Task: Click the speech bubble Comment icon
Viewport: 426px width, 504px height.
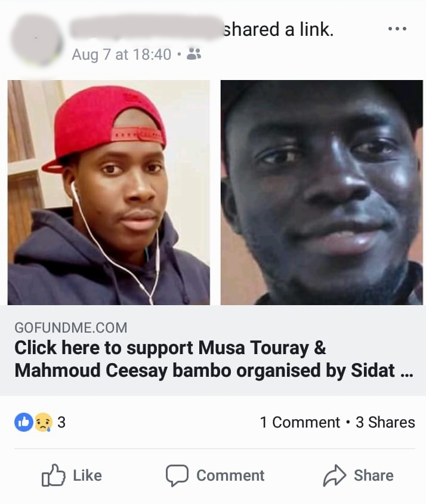Action: pos(177,475)
